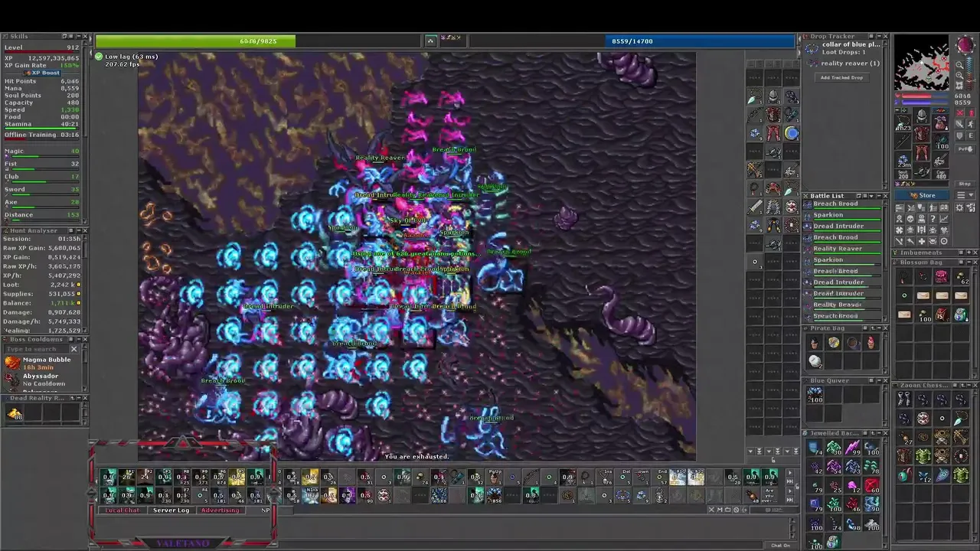Click the collar of blue plumes tracker icon
The width and height of the screenshot is (980, 551).
click(811, 48)
